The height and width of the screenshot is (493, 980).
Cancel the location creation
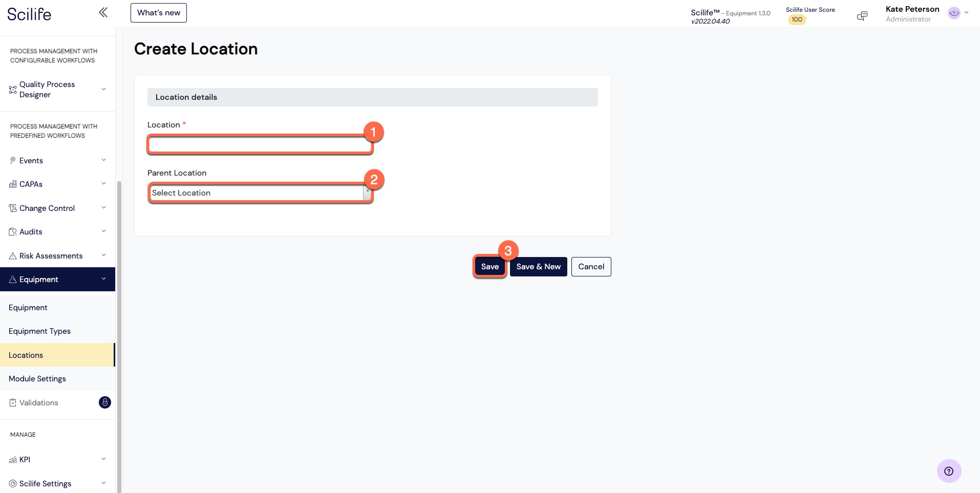pyautogui.click(x=591, y=267)
